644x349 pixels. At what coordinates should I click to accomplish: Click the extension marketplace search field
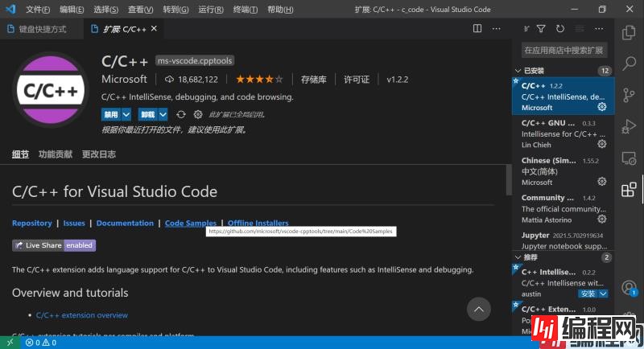click(x=563, y=50)
